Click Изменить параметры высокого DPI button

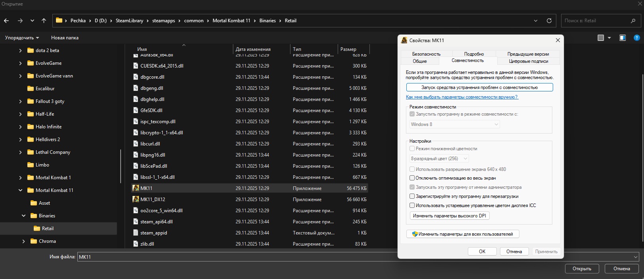click(450, 216)
